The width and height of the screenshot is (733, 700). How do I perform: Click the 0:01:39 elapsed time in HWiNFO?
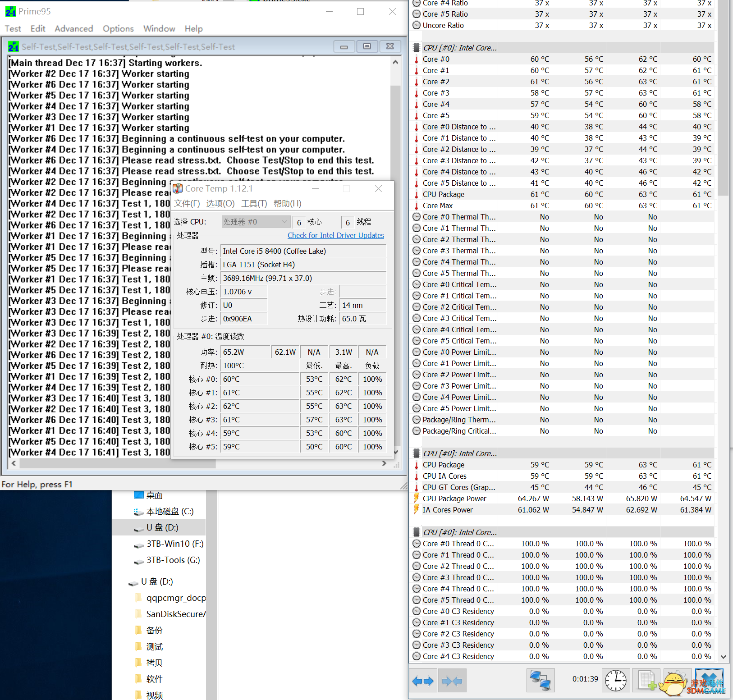point(585,679)
